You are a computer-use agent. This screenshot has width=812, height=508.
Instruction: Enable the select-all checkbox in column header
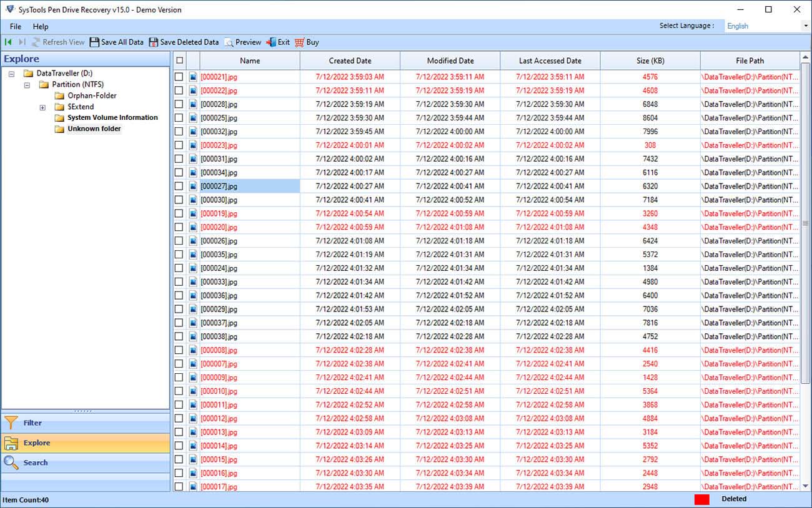(179, 61)
